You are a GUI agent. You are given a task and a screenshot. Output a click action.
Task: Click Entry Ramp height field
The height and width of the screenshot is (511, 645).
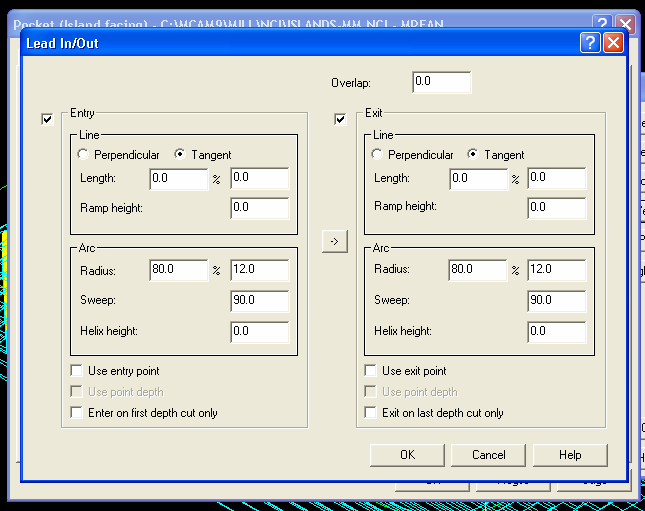(260, 208)
